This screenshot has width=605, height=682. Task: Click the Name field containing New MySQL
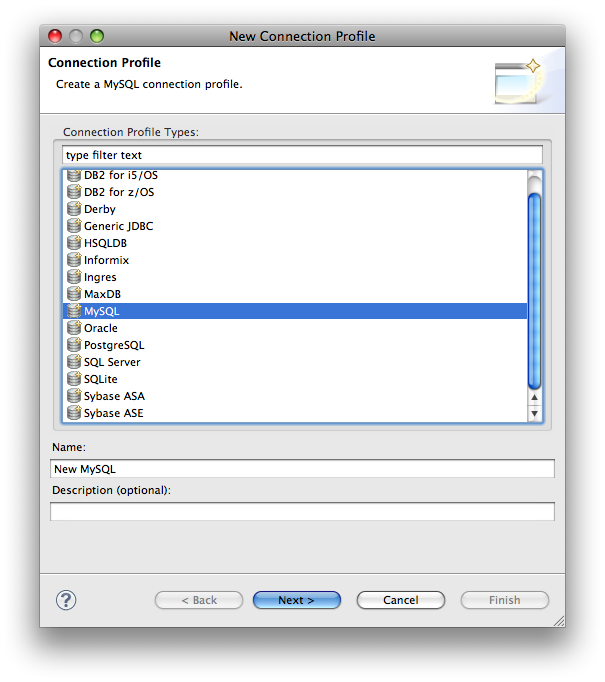302,469
